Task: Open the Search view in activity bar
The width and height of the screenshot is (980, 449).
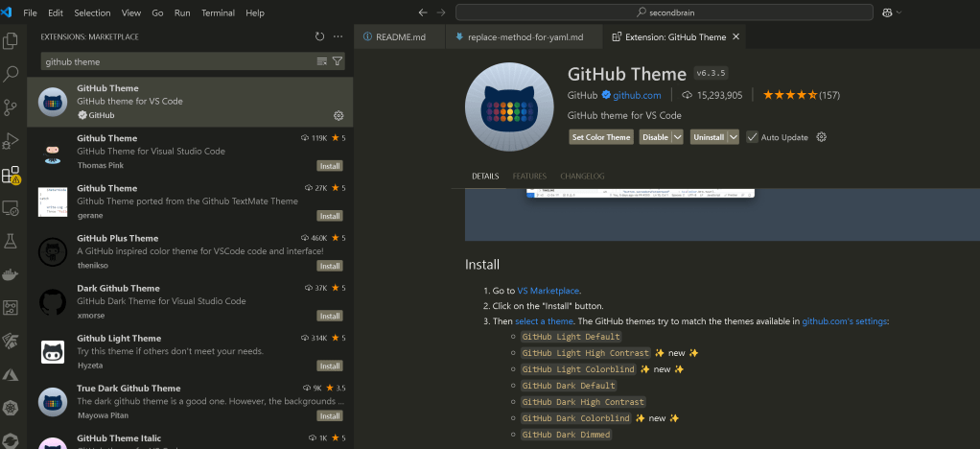Action: tap(11, 75)
